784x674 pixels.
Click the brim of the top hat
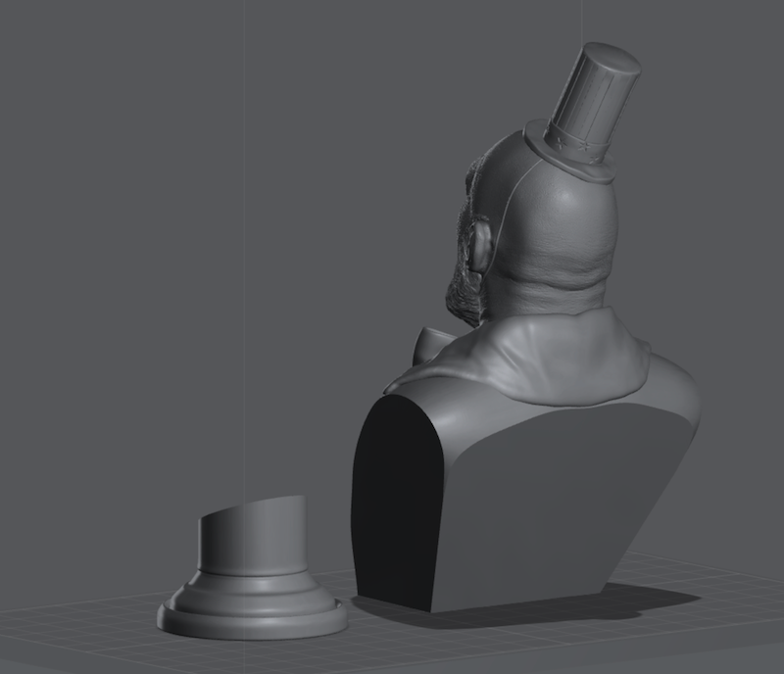[570, 156]
